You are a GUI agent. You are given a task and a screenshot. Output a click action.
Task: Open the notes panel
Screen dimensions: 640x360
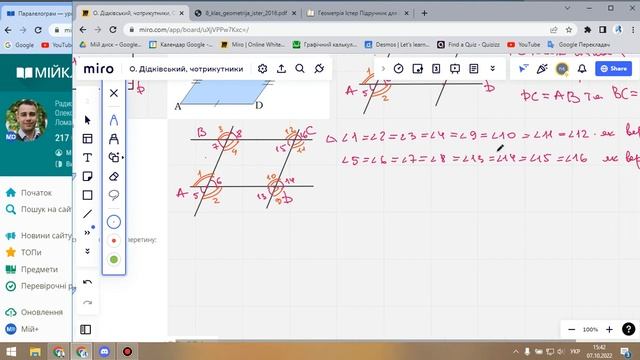[x=473, y=69]
